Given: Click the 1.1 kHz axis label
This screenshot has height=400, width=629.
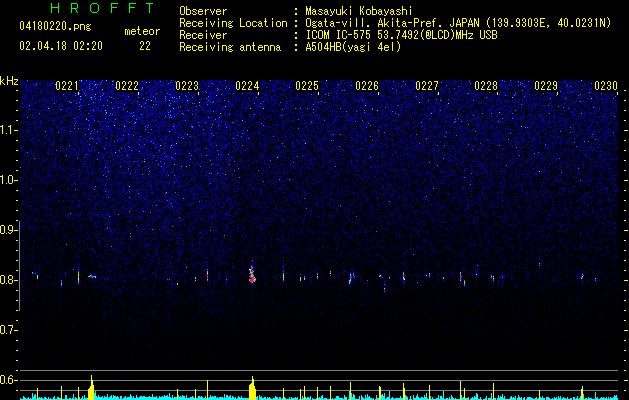Looking at the screenshot, I should pos(8,130).
